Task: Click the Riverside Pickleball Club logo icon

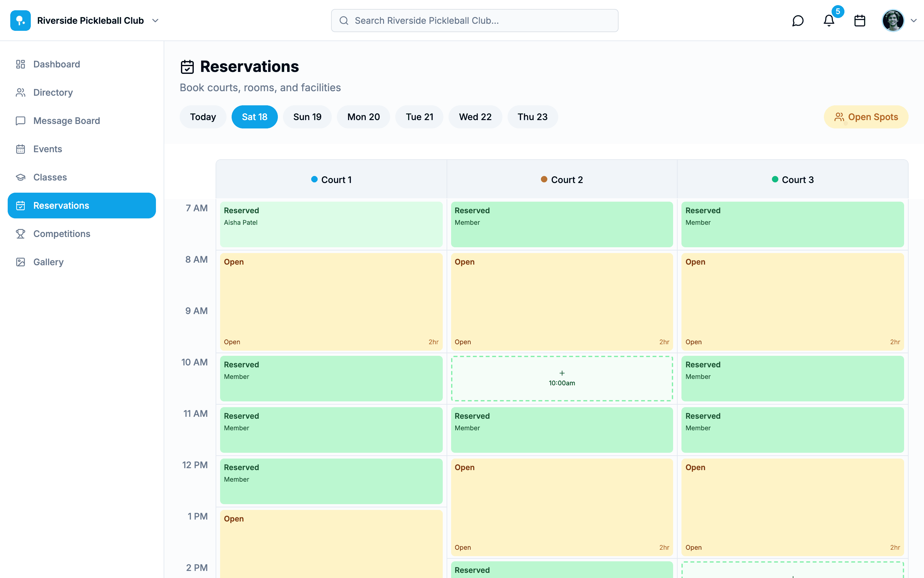Action: [21, 21]
